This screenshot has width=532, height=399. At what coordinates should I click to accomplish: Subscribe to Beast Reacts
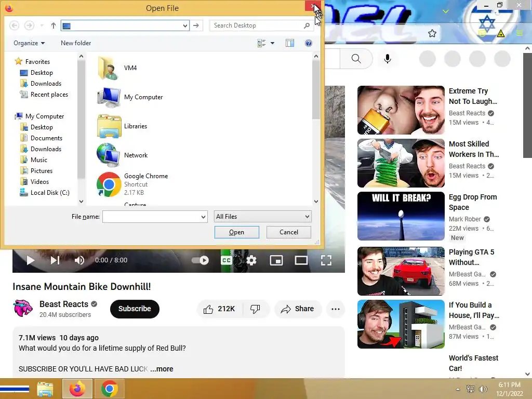click(x=135, y=309)
